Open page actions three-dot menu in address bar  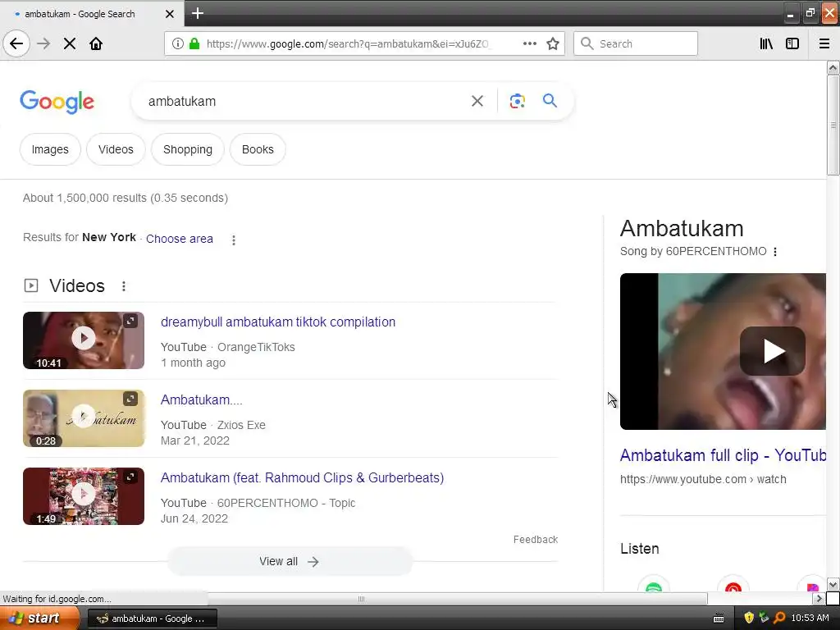[x=530, y=43]
